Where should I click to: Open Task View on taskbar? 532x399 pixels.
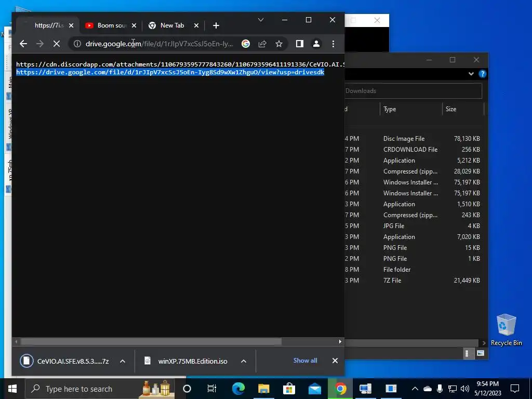[x=212, y=389]
